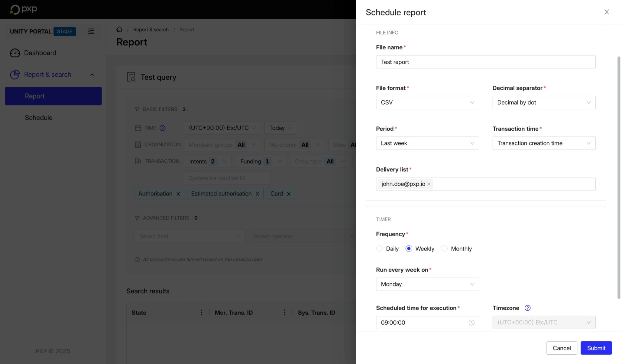
Task: Open Schedule in the sidebar menu
Action: [x=39, y=118]
